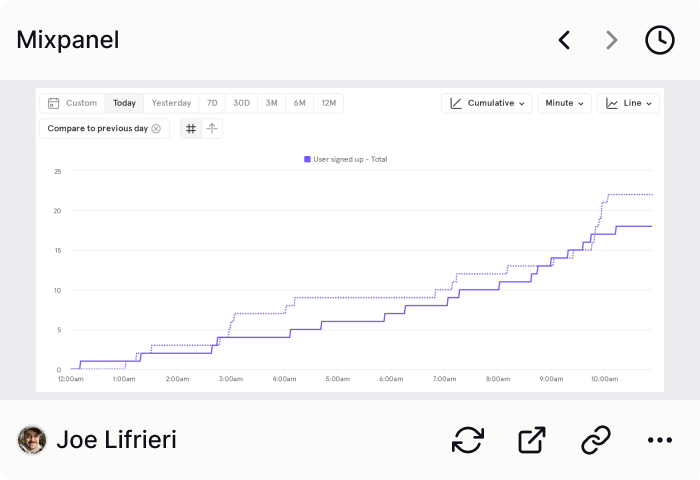Toggle User signed up legend series
This screenshot has height=480, width=700.
pos(346,159)
